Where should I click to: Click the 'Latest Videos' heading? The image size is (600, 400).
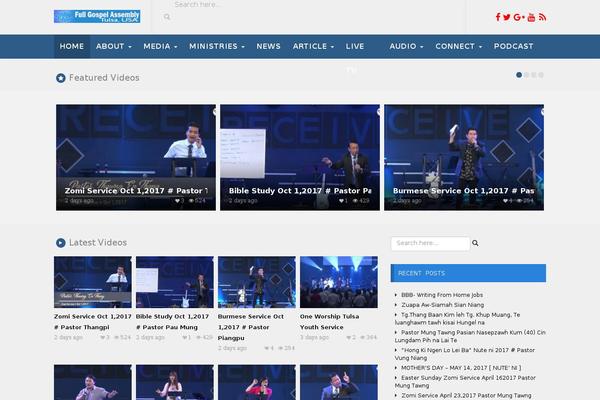[x=98, y=243]
